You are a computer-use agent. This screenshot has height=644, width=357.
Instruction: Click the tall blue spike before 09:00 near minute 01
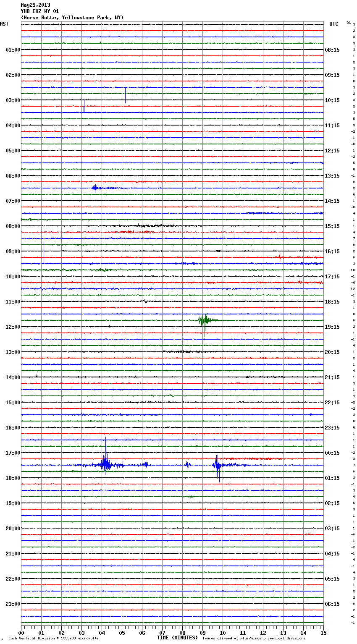tap(44, 252)
